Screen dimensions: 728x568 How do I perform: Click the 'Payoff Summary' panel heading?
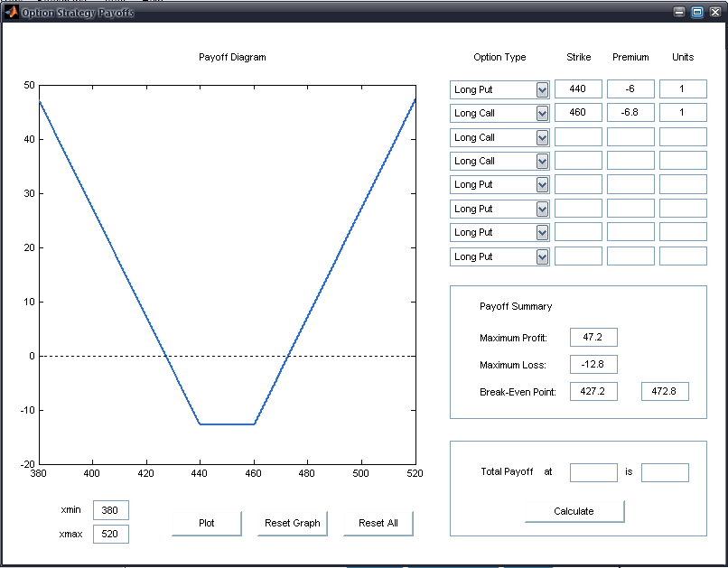(516, 306)
